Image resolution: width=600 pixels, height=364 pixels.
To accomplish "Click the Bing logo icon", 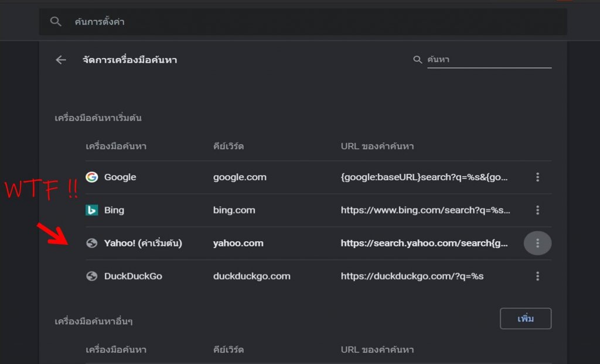I will click(92, 210).
